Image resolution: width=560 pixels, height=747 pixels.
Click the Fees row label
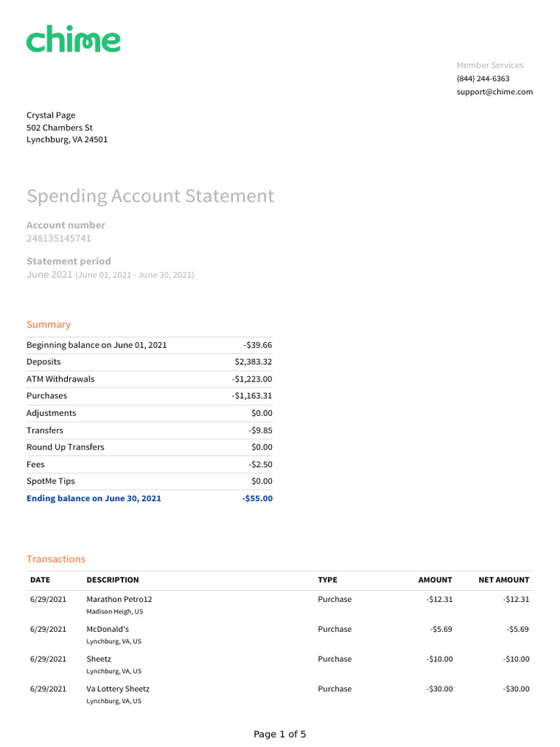tap(35, 465)
